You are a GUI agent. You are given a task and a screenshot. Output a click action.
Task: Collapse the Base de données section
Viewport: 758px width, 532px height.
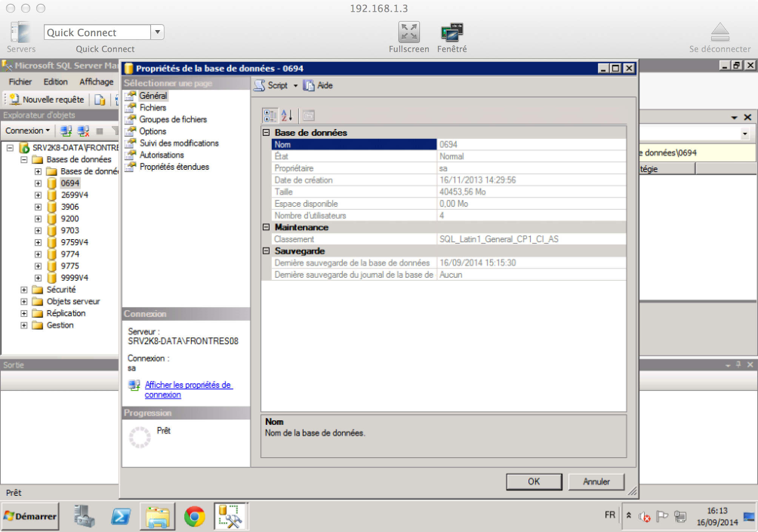pyautogui.click(x=266, y=132)
